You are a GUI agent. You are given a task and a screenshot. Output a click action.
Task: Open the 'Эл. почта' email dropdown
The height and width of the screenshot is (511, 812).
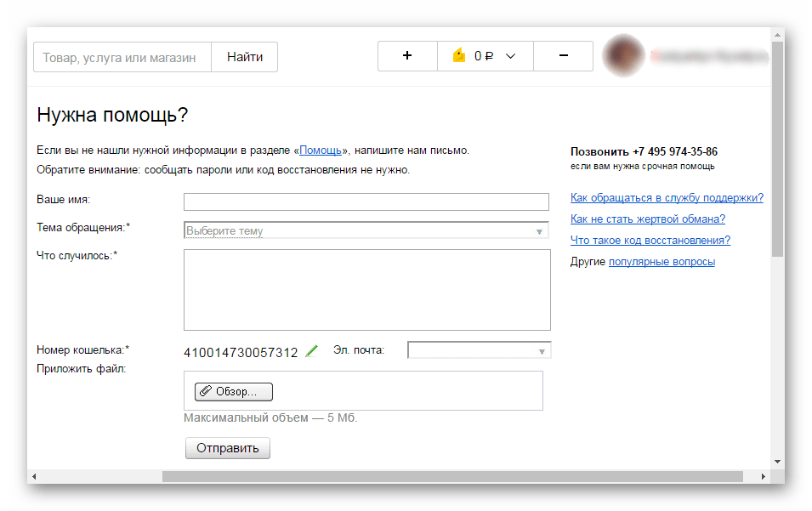pyautogui.click(x=480, y=350)
